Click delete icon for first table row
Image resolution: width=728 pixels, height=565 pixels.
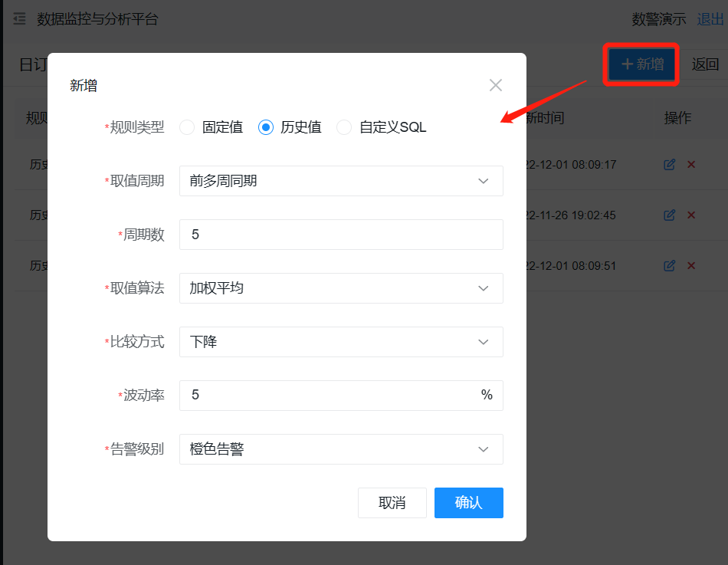click(691, 165)
